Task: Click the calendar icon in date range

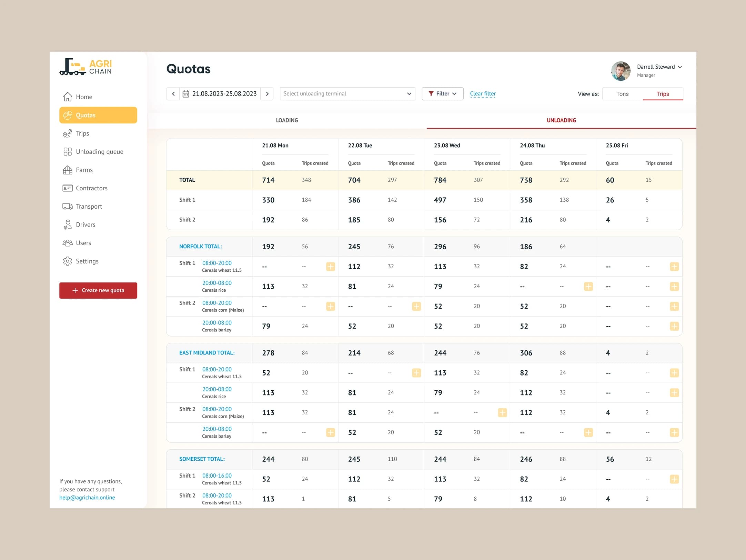Action: coord(186,94)
